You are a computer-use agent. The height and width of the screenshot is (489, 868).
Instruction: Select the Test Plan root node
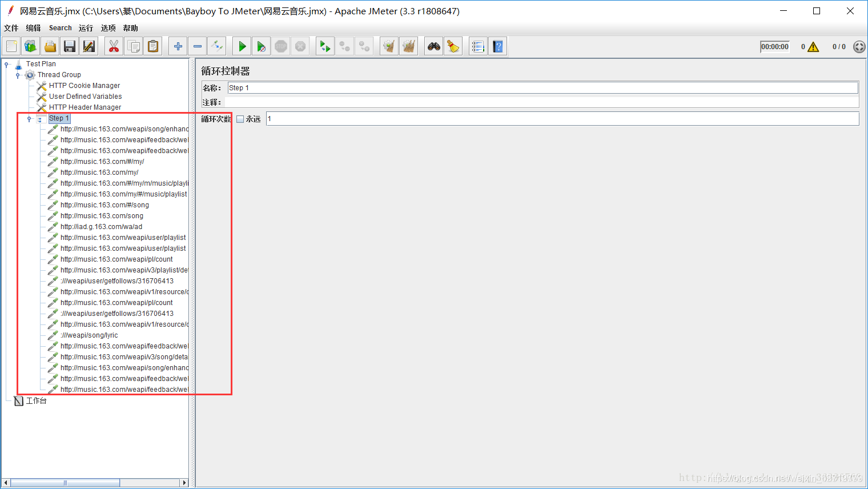coord(41,64)
